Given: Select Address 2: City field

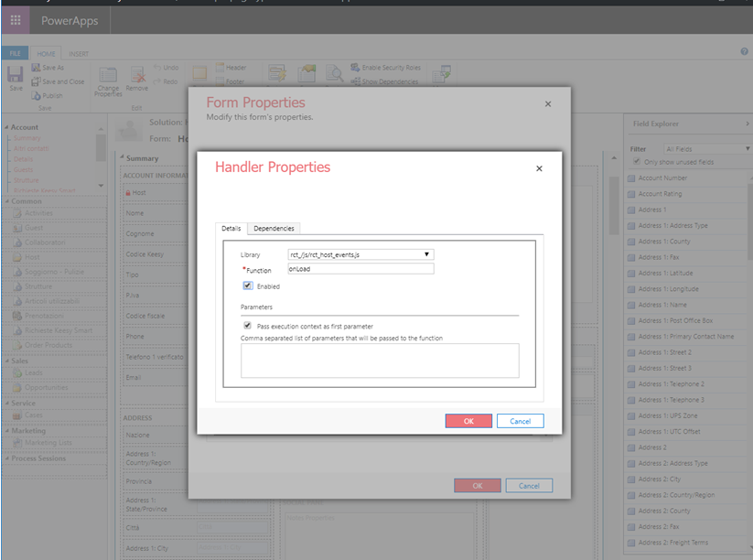Looking at the screenshot, I should coord(660,479).
